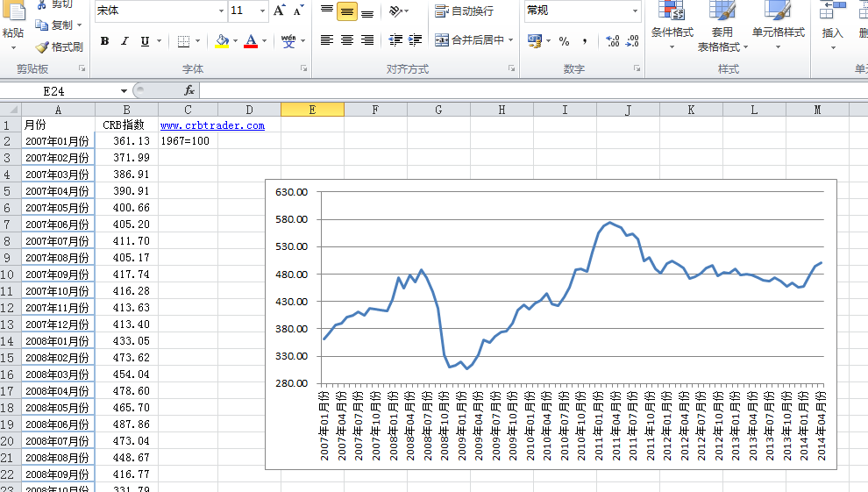This screenshot has width=868, height=492.
Task: Select top vertical align icon
Action: tap(327, 11)
